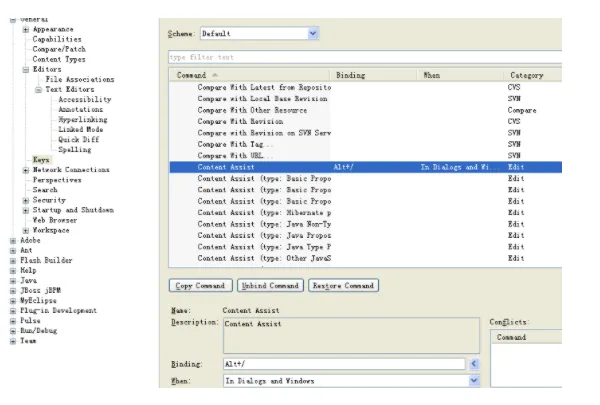Viewport: 600px width, 405px height.
Task: Select Compare/Patch preference page
Action: (59, 49)
